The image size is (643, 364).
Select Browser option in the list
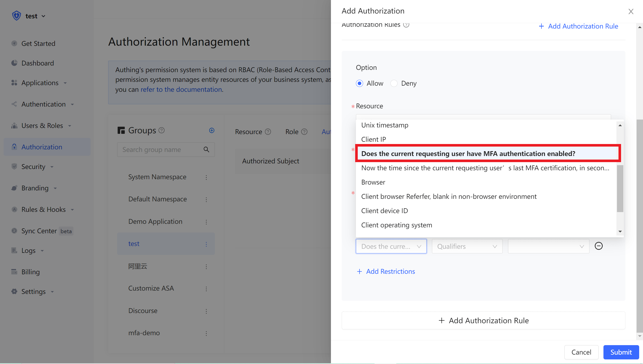click(373, 182)
